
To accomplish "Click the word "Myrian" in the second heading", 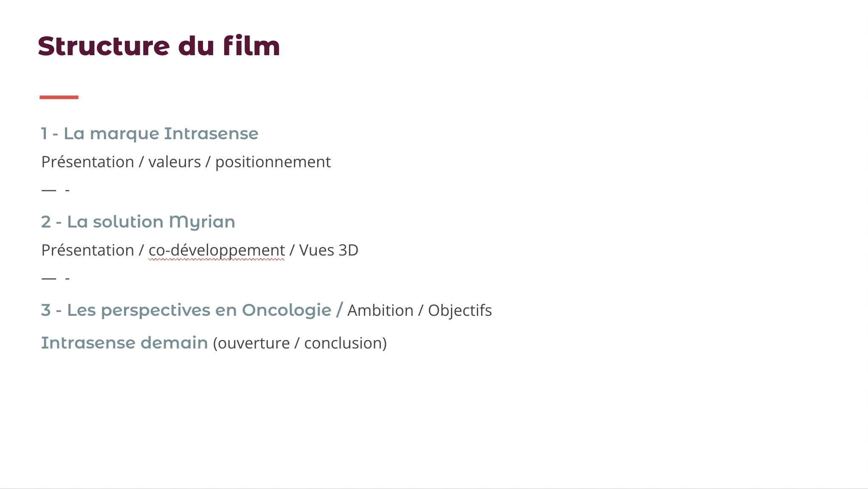I will tap(202, 222).
